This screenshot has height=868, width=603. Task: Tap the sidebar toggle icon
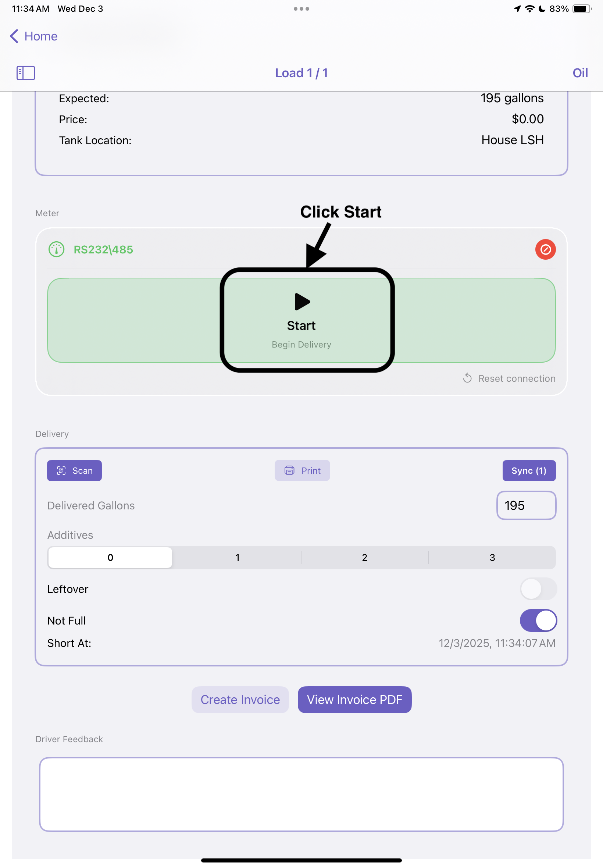(x=26, y=73)
